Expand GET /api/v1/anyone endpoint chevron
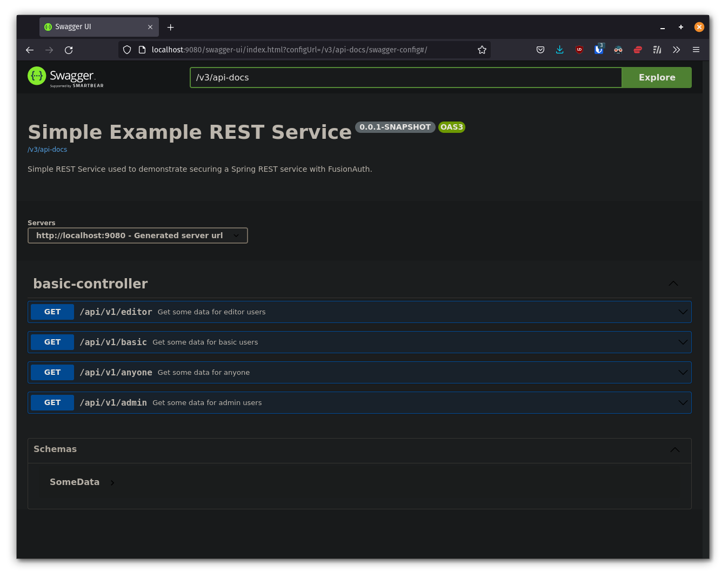The image size is (728, 579). [683, 372]
